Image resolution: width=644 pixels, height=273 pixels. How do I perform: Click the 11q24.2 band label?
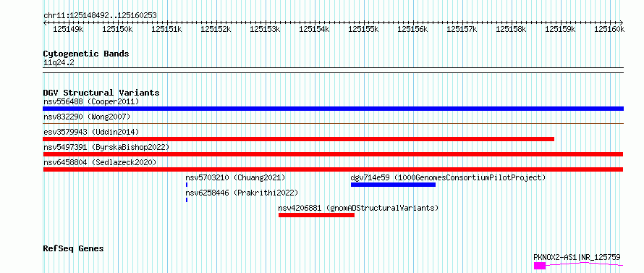point(59,63)
